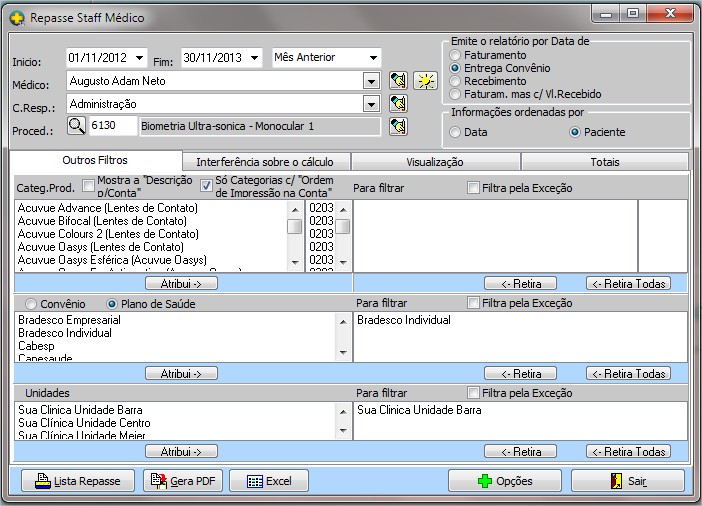
Task: Open procedure search with magnifier icon
Action: tap(77, 126)
